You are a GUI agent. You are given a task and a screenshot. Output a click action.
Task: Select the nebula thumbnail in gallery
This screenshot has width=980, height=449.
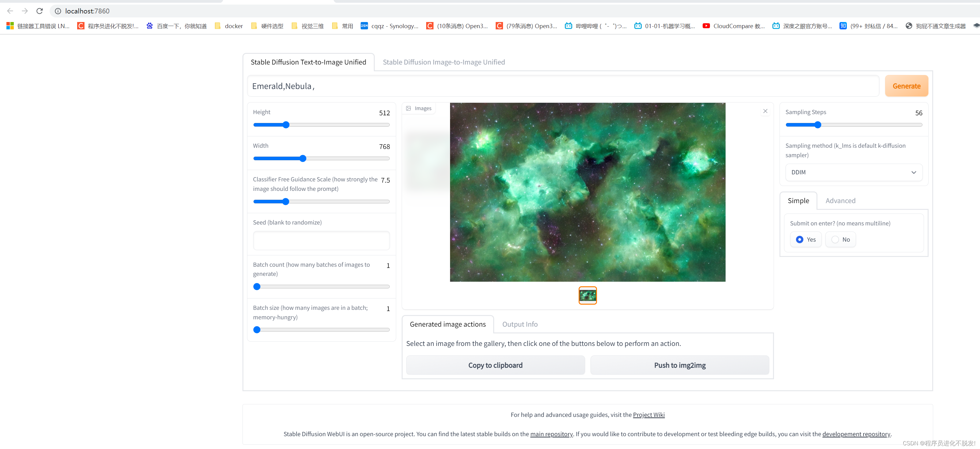pos(588,295)
